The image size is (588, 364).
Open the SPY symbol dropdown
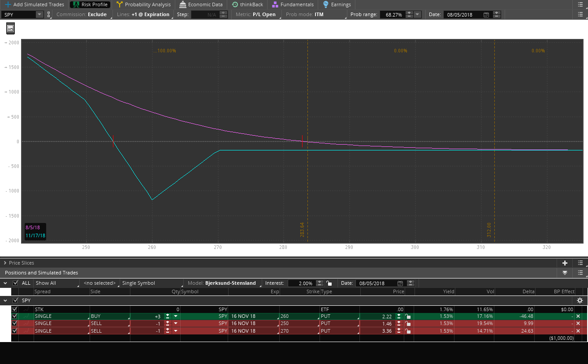(39, 14)
